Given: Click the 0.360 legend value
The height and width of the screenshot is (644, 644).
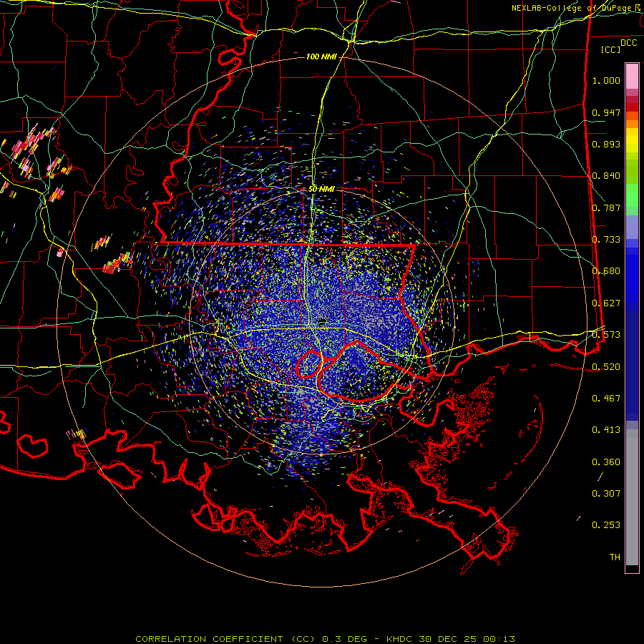Looking at the screenshot, I should point(606,462).
